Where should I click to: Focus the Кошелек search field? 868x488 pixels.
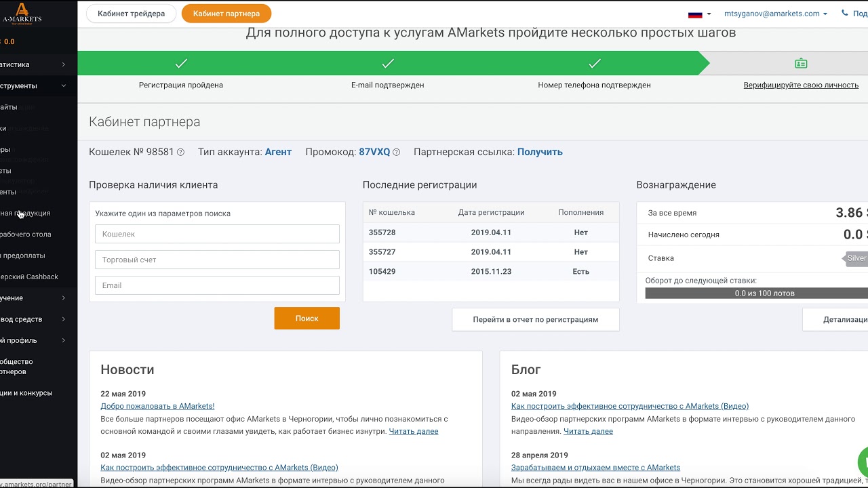pos(217,234)
